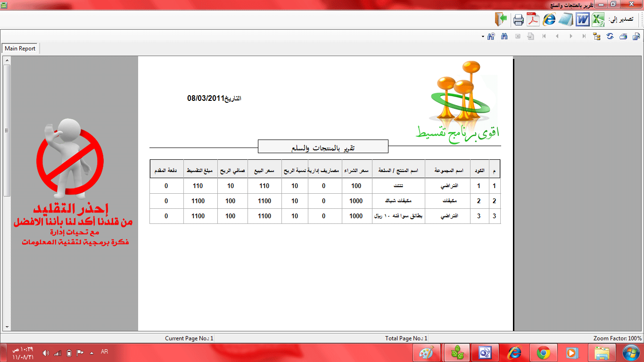Open the zoom binoculars dropdown arrow
This screenshot has height=362, width=644.
pyautogui.click(x=483, y=36)
